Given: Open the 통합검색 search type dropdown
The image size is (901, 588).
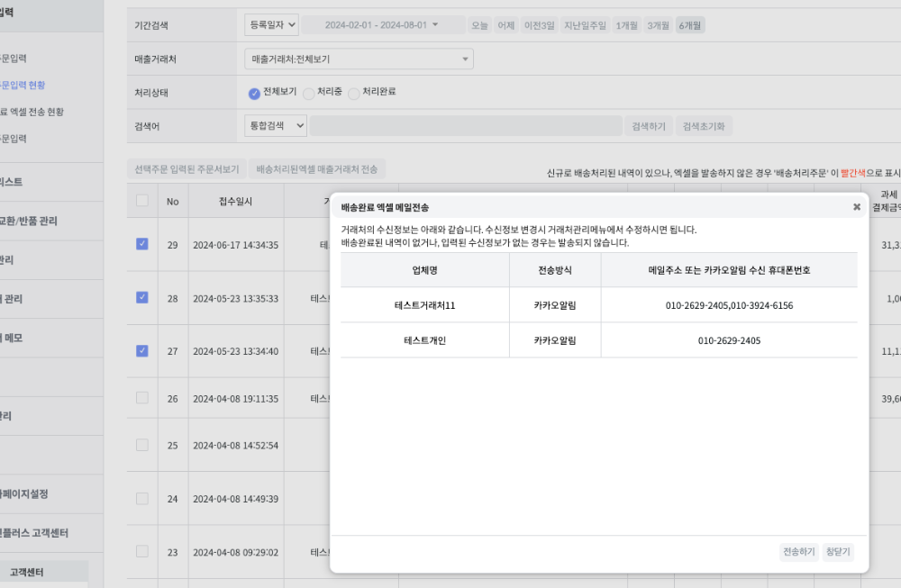Looking at the screenshot, I should pyautogui.click(x=275, y=126).
